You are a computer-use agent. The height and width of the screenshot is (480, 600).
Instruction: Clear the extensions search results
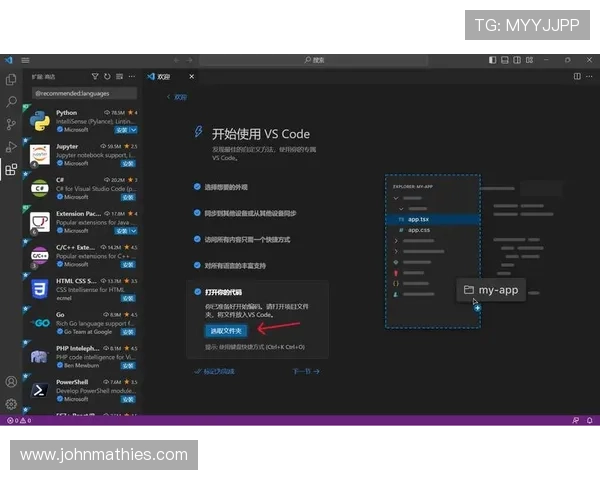(x=119, y=77)
